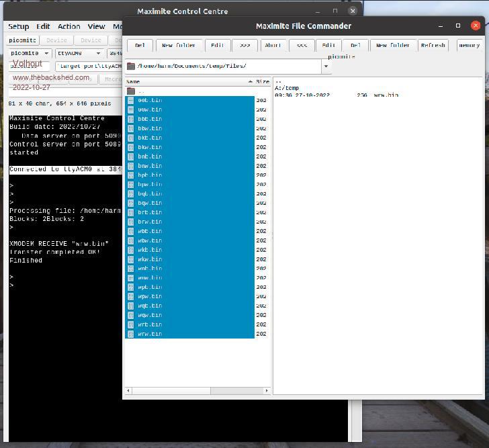Open the local path dropdown arrow
Screen dimensions: 489x448
click(x=326, y=66)
